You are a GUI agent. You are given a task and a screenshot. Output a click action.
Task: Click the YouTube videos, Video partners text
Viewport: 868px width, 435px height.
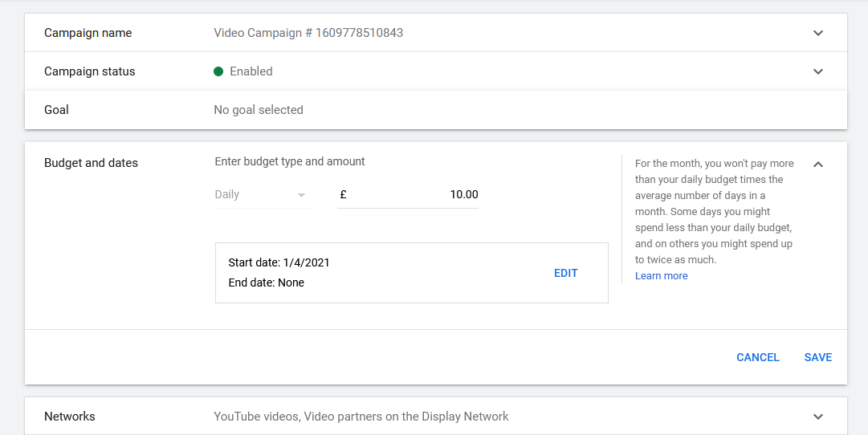pos(361,417)
